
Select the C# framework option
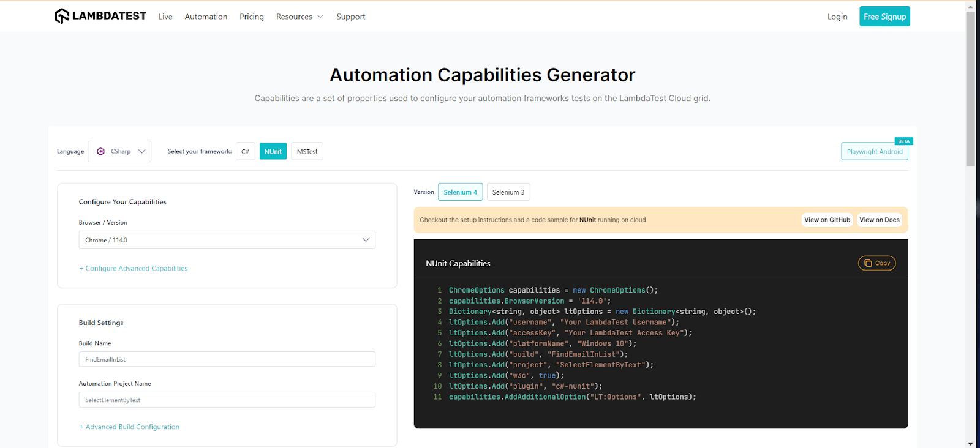245,151
